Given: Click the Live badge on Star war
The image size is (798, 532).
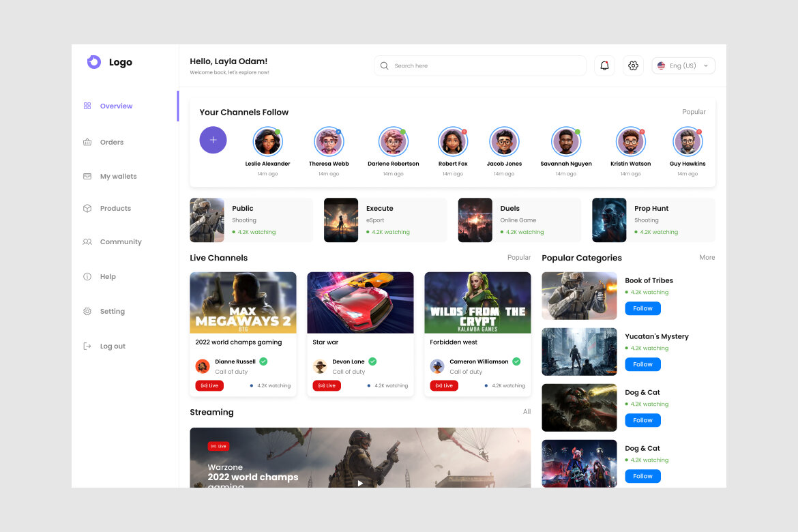Looking at the screenshot, I should (x=327, y=386).
